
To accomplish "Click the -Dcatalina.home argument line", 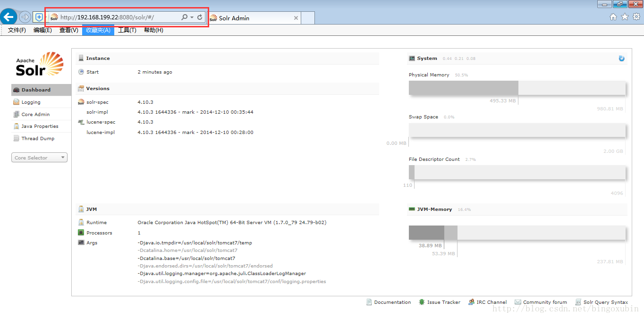I will coord(187,251).
